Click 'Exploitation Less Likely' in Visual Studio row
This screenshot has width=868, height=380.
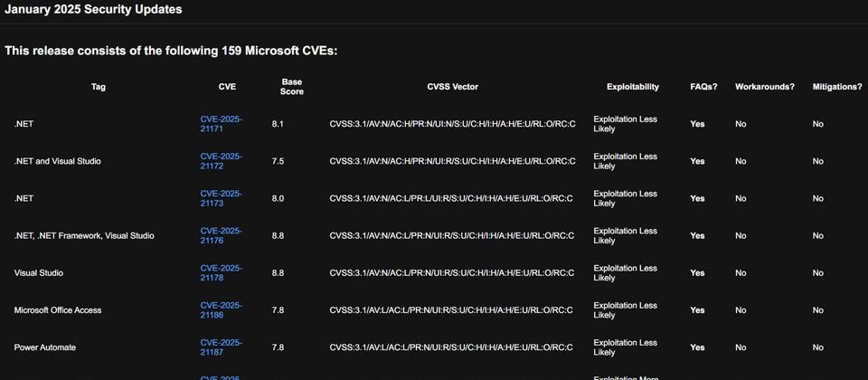[x=626, y=273]
